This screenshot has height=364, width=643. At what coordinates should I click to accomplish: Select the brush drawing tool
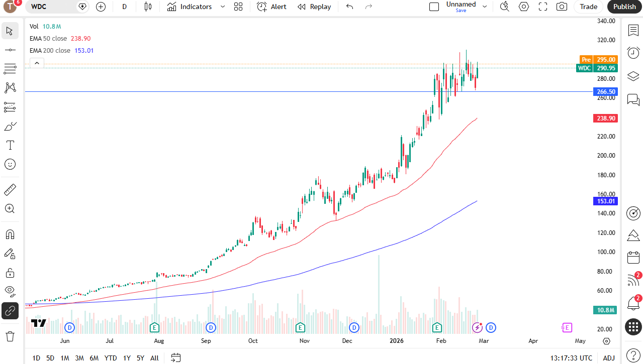click(x=10, y=126)
